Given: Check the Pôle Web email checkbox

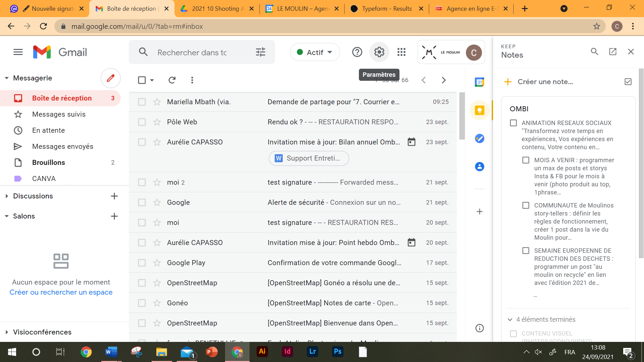Looking at the screenshot, I should [x=142, y=122].
